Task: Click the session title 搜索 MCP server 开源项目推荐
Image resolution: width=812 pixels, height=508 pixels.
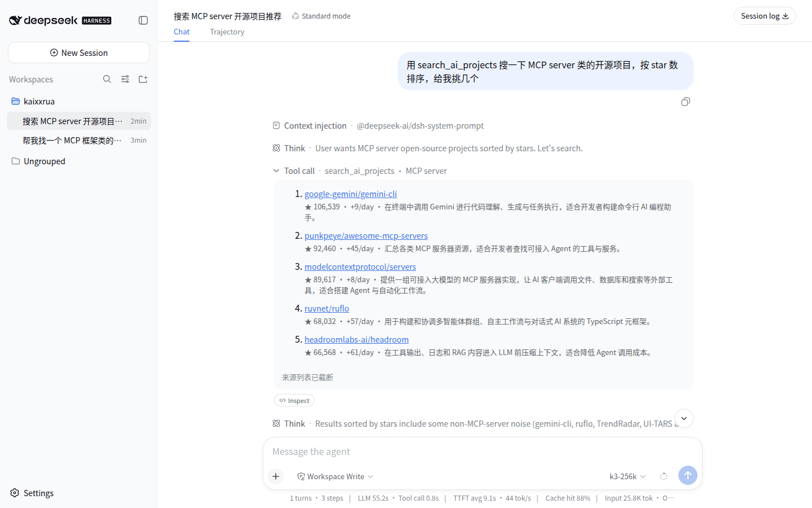Action: point(227,16)
